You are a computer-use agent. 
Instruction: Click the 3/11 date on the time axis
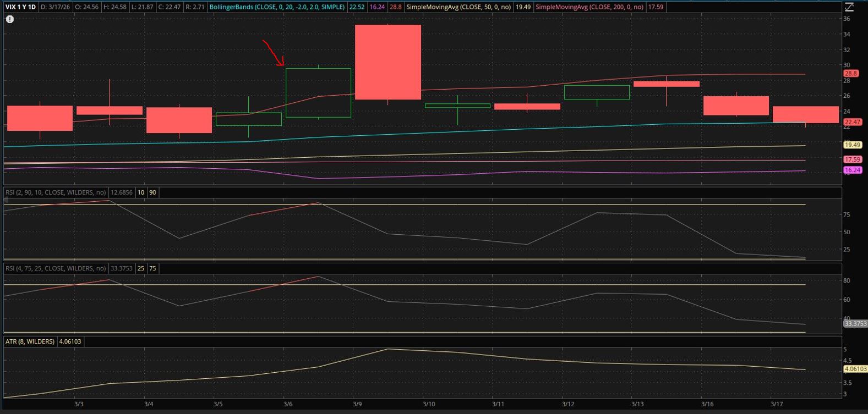[498, 404]
